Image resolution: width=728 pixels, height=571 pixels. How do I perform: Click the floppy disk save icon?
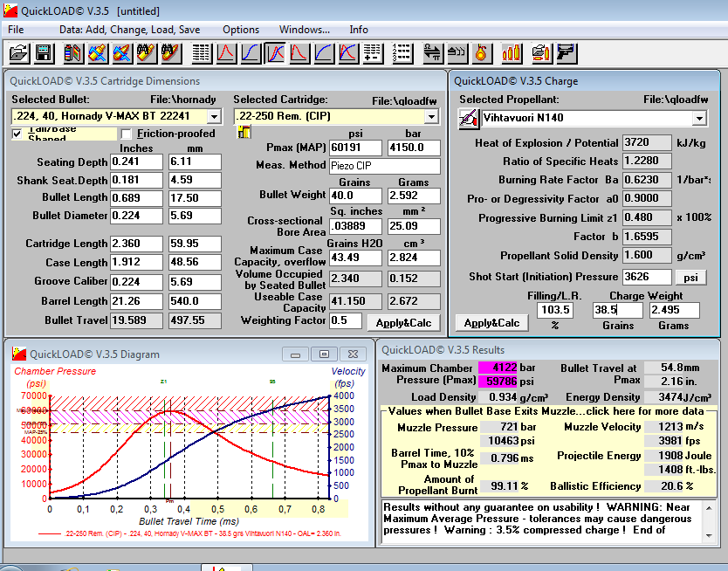(42, 52)
